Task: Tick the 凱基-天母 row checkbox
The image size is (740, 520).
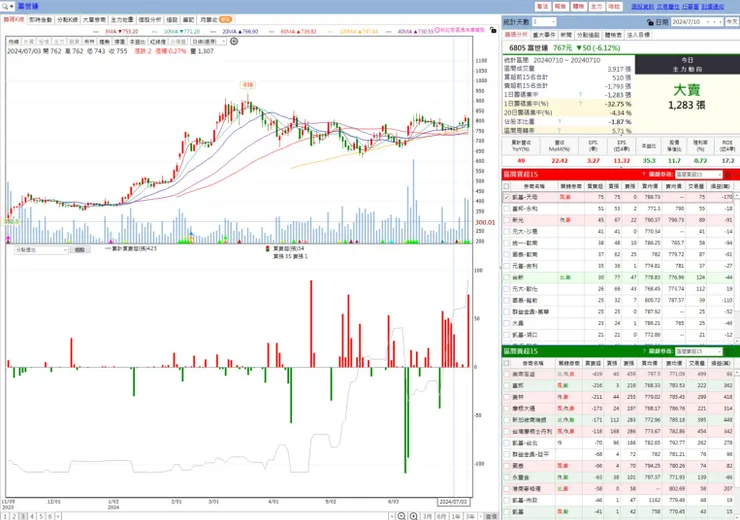Action: tap(506, 197)
